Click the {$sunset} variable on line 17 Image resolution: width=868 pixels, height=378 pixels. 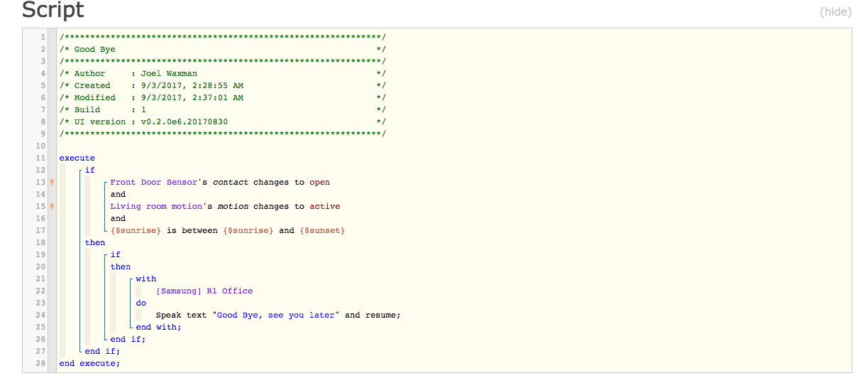tap(322, 230)
